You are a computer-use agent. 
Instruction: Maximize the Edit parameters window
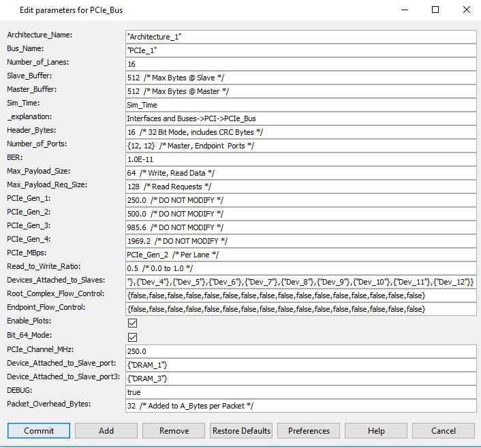[x=435, y=10]
